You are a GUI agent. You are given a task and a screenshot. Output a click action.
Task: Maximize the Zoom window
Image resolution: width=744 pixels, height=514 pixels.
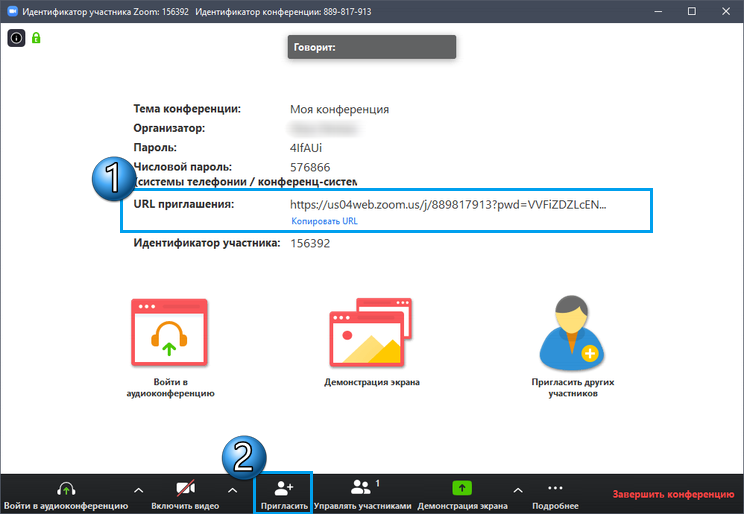point(692,11)
